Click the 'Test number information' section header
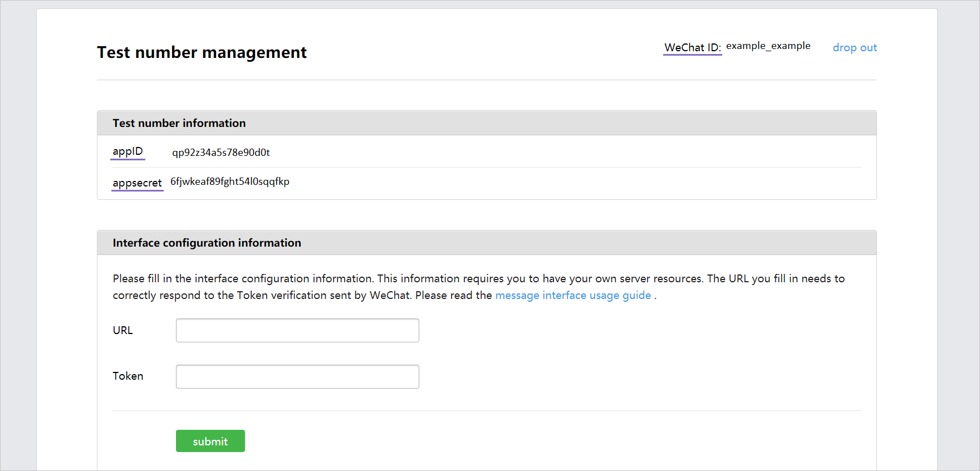Image resolution: width=980 pixels, height=471 pixels. pyautogui.click(x=179, y=123)
